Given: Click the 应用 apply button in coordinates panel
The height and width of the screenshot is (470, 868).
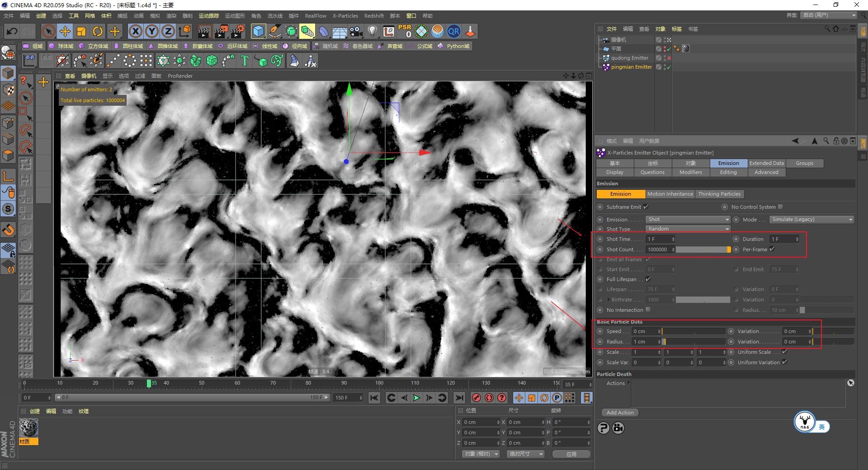Looking at the screenshot, I should (x=571, y=454).
